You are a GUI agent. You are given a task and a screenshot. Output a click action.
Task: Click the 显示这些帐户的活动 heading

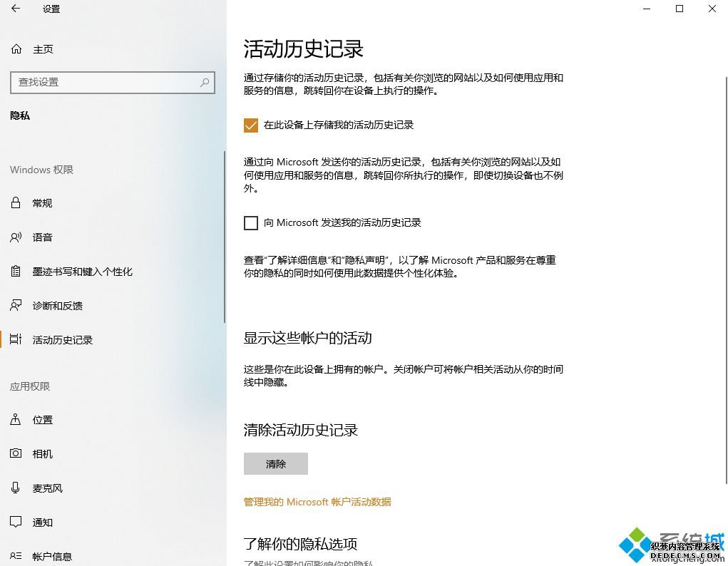[x=308, y=338]
